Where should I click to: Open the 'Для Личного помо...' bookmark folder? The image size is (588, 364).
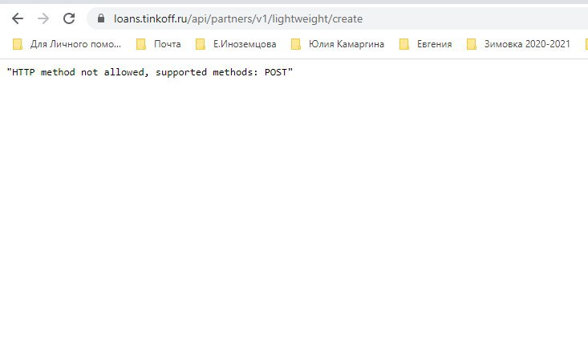tap(67, 44)
